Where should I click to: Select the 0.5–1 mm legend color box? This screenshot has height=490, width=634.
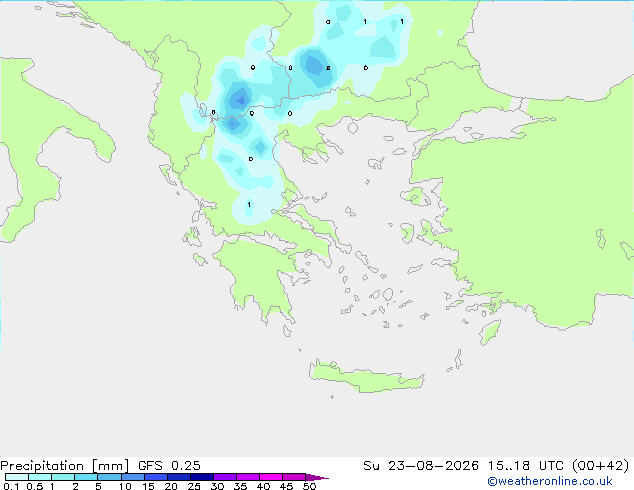pos(40,477)
